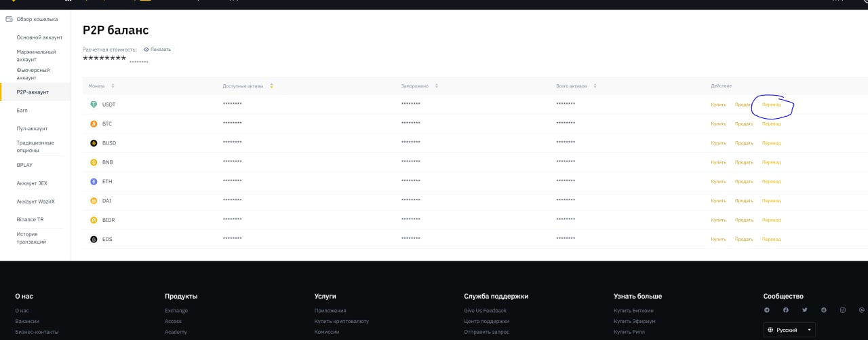The width and height of the screenshot is (868, 340).
Task: Open the Купить Рипл footer link
Action: pyautogui.click(x=629, y=332)
